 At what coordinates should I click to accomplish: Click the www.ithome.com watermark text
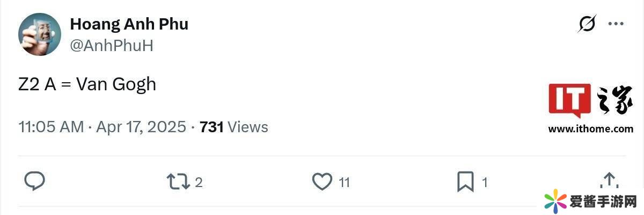coord(590,129)
